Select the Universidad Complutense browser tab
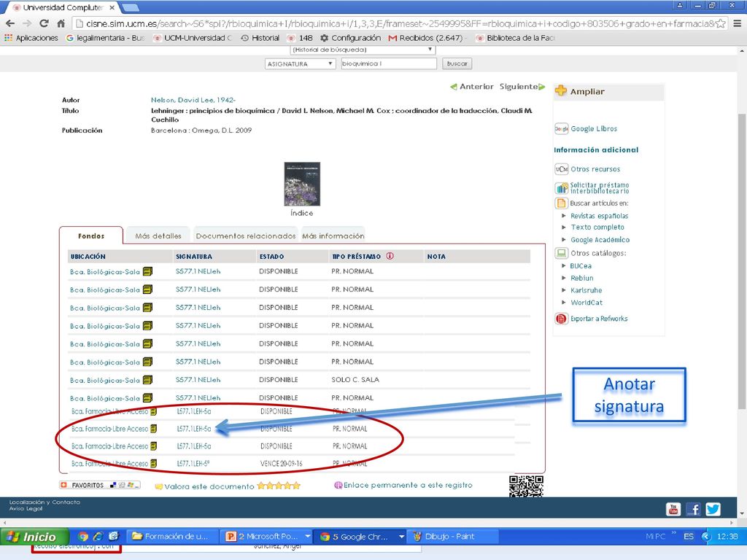The height and width of the screenshot is (560, 747). point(64,7)
